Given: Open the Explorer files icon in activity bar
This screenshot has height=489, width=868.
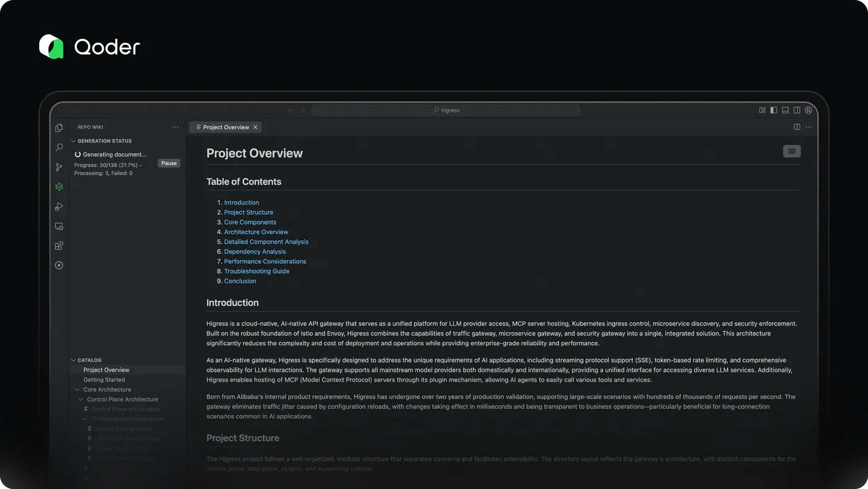Looking at the screenshot, I should click(59, 128).
